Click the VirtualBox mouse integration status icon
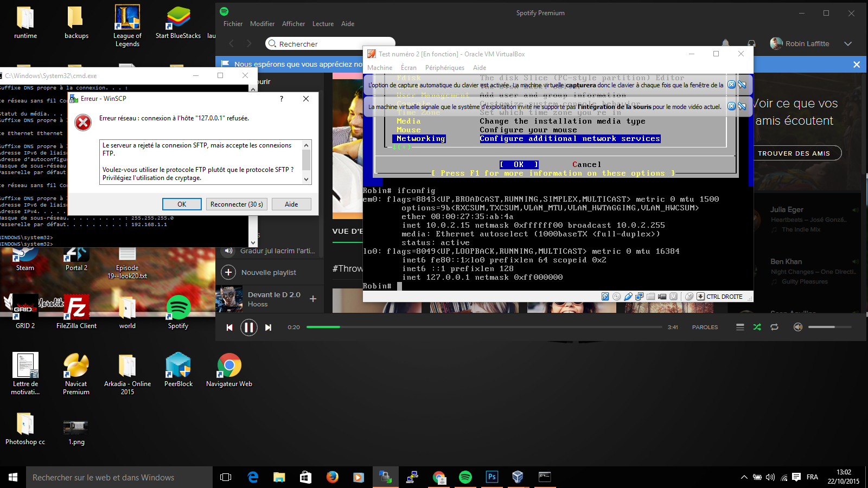The width and height of the screenshot is (868, 488). 689,297
